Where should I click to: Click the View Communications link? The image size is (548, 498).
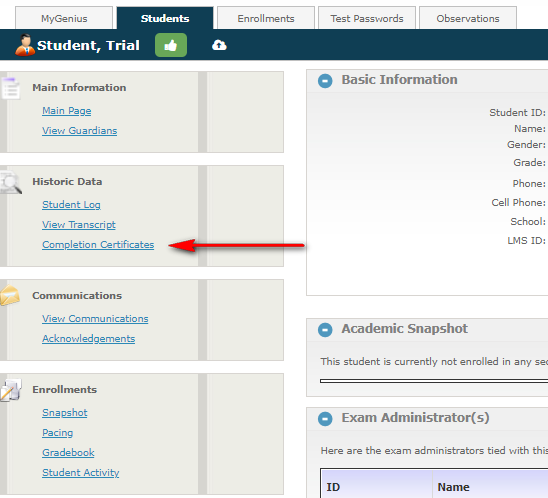(95, 319)
